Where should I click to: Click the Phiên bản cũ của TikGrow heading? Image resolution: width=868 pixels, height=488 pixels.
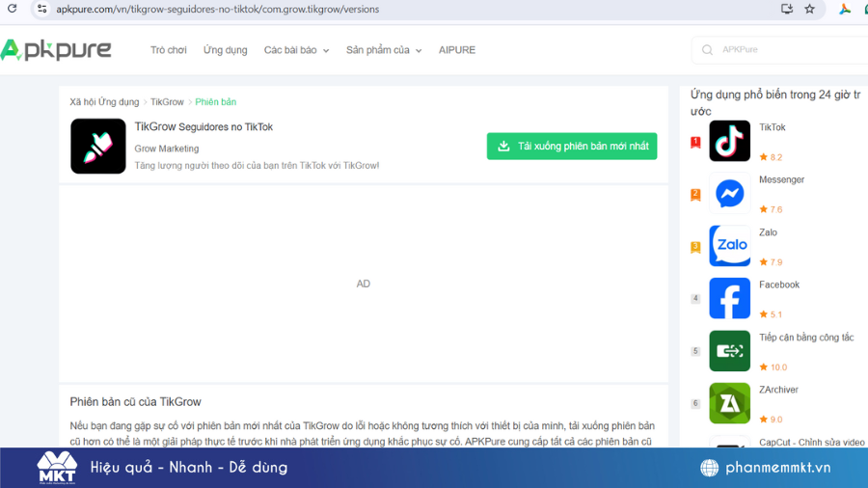pyautogui.click(x=135, y=402)
